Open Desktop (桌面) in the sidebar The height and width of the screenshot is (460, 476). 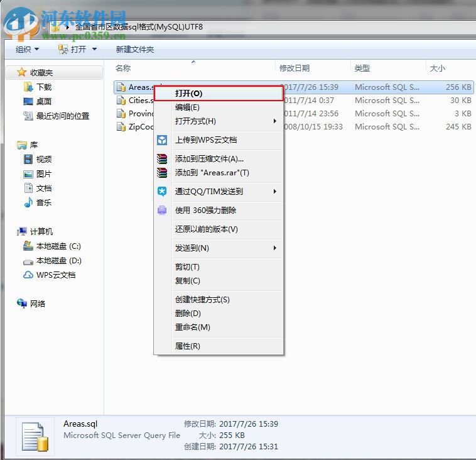coord(38,101)
